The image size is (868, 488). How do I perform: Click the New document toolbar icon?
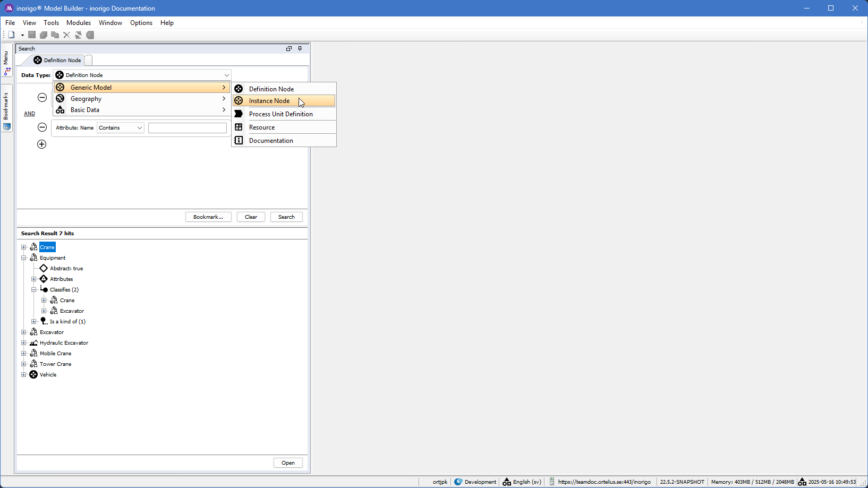click(11, 35)
